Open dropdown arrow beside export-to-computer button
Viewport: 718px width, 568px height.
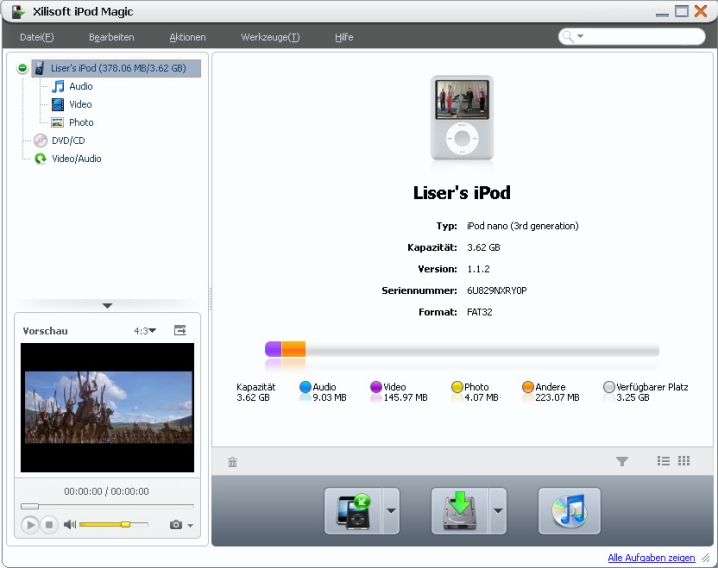click(498, 511)
